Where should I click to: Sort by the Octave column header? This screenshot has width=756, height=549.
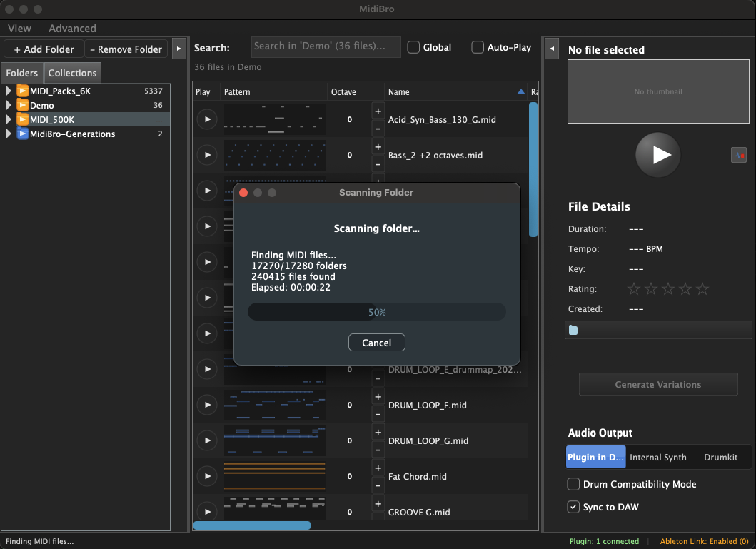pos(356,91)
